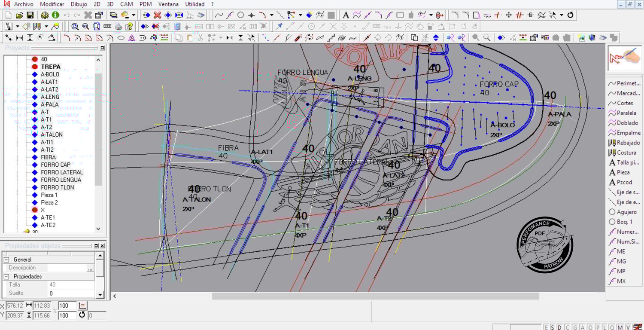Screen dimensions: 644x330
Task: Click the text tool letter A icon
Action: point(346,15)
